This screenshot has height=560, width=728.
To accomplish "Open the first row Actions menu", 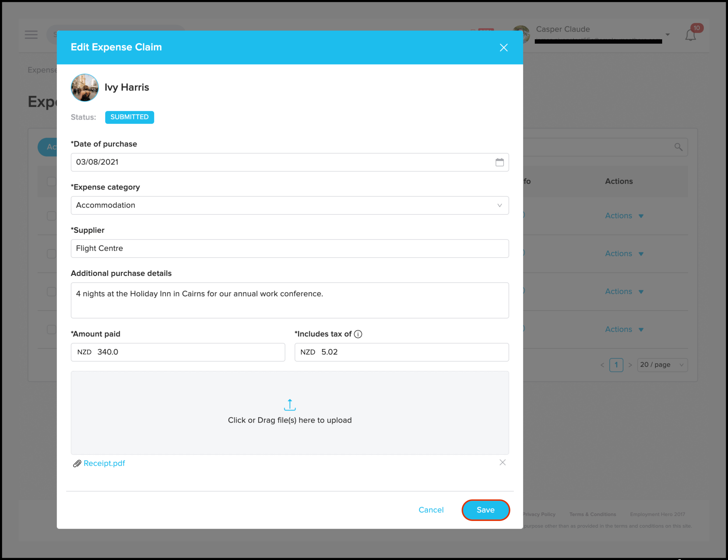I will tap(624, 216).
